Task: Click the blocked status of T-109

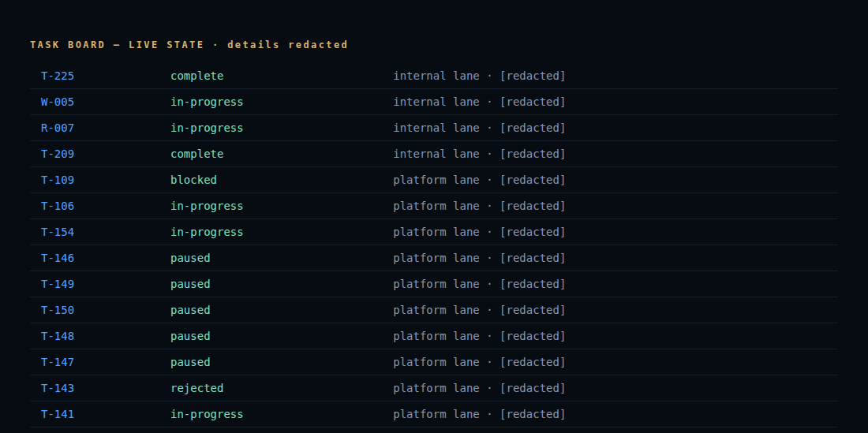Action: coord(194,180)
